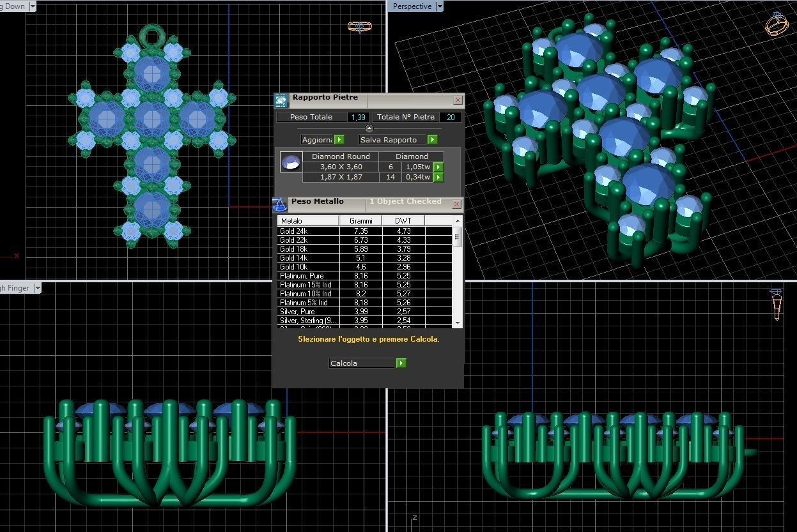Image resolution: width=797 pixels, height=532 pixels.
Task: Select the Gold 22k row
Action: [365, 239]
